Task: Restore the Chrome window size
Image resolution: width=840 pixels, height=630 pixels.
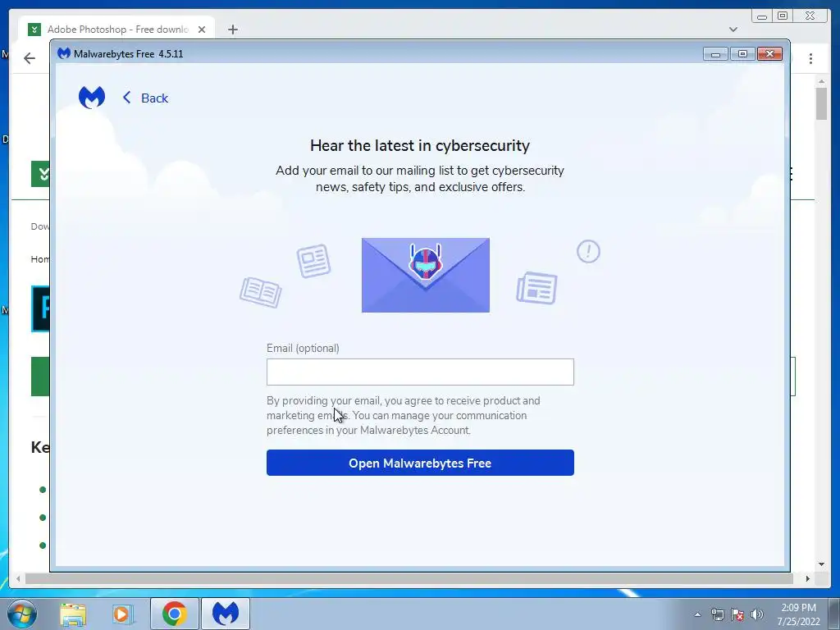Action: point(783,16)
